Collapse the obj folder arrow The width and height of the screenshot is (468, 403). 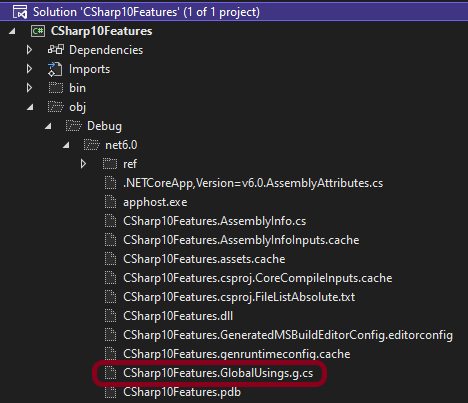30,107
